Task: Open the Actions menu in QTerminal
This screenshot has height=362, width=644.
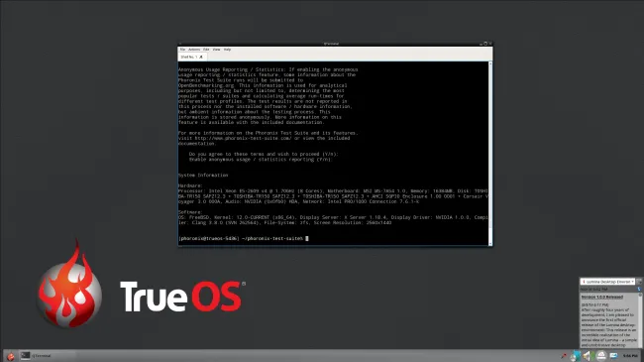Action: [194, 50]
